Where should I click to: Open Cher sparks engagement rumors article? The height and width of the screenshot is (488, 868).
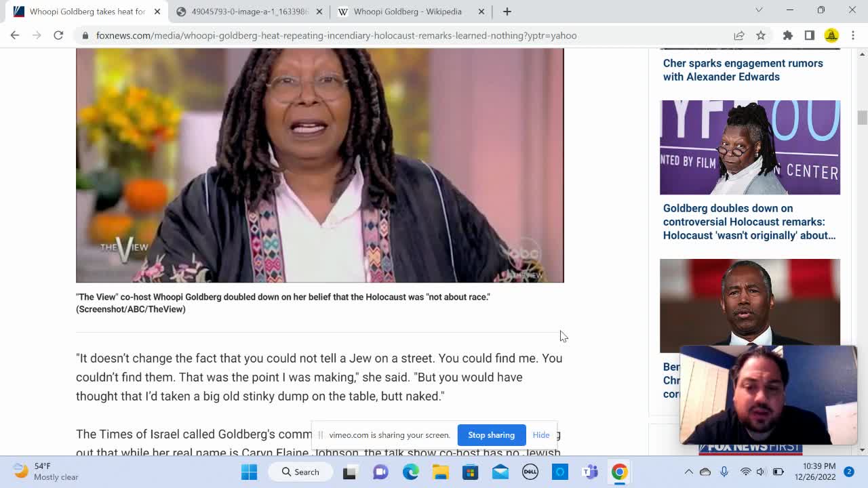coord(743,70)
